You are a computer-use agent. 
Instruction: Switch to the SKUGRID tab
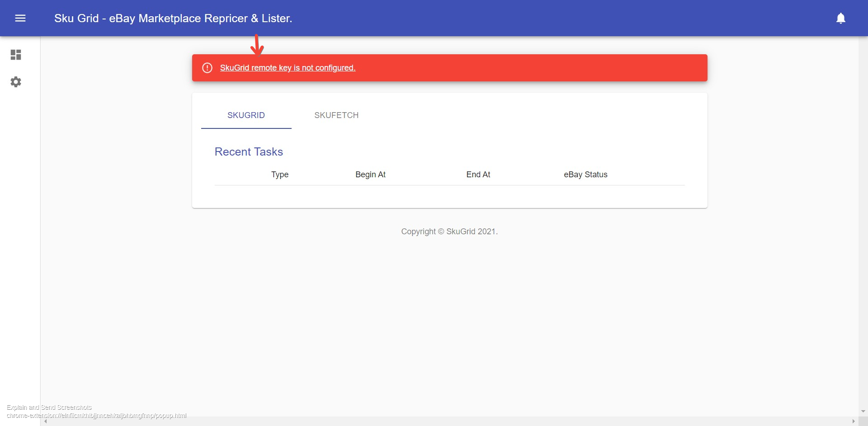click(246, 115)
